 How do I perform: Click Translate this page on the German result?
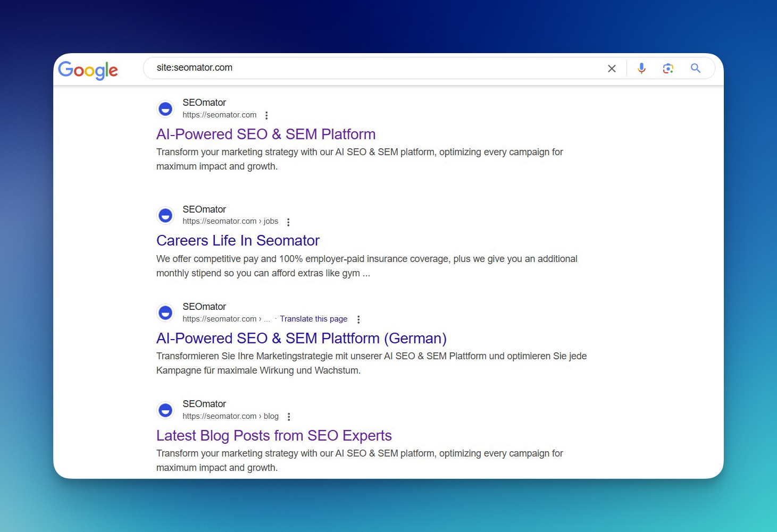(x=313, y=319)
